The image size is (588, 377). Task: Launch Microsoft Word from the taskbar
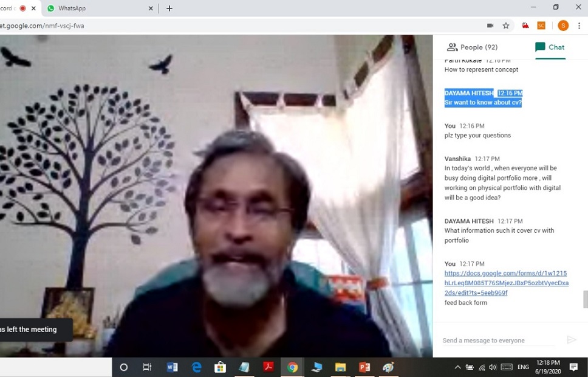point(172,367)
